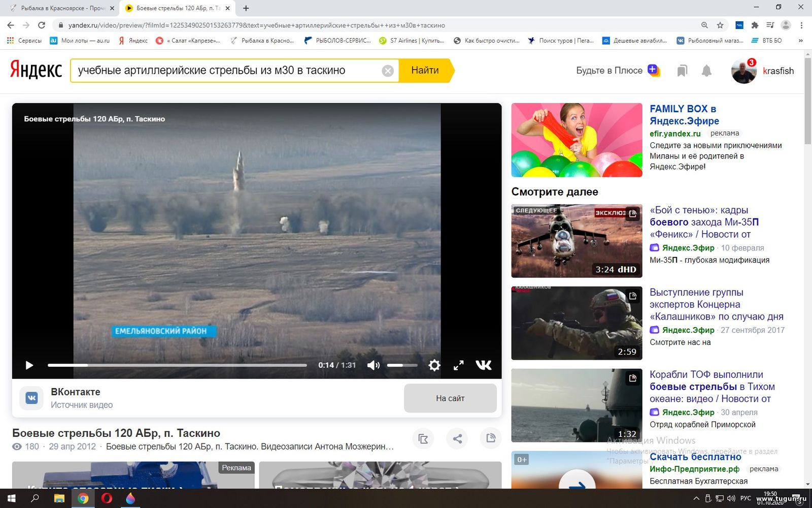Click the На сайт button
The width and height of the screenshot is (812, 508).
450,398
